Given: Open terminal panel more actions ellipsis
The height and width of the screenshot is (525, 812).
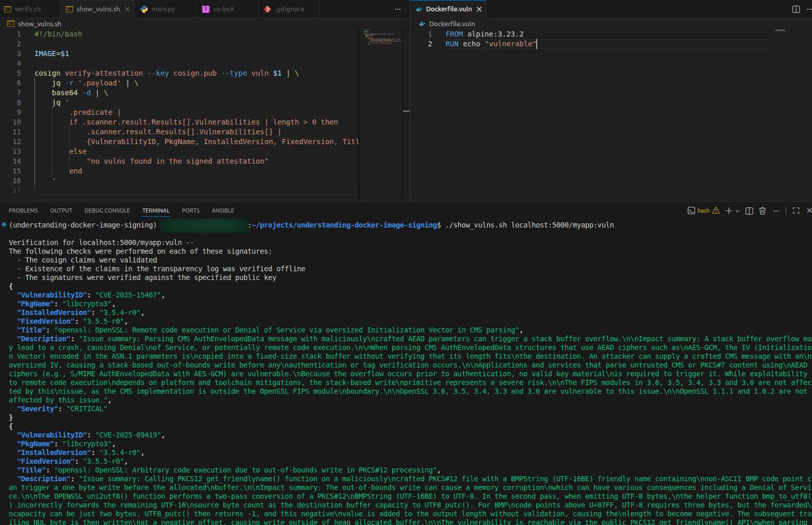Looking at the screenshot, I should click(776, 211).
